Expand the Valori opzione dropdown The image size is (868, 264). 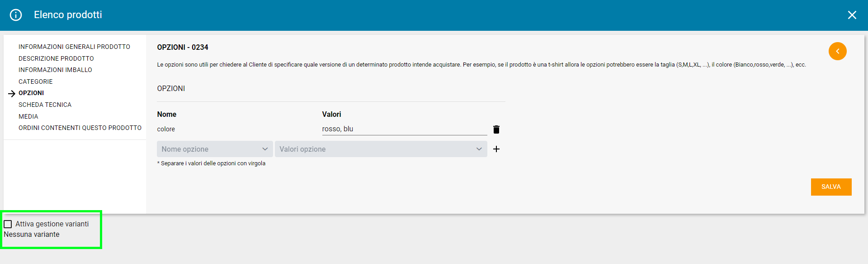pyautogui.click(x=381, y=149)
